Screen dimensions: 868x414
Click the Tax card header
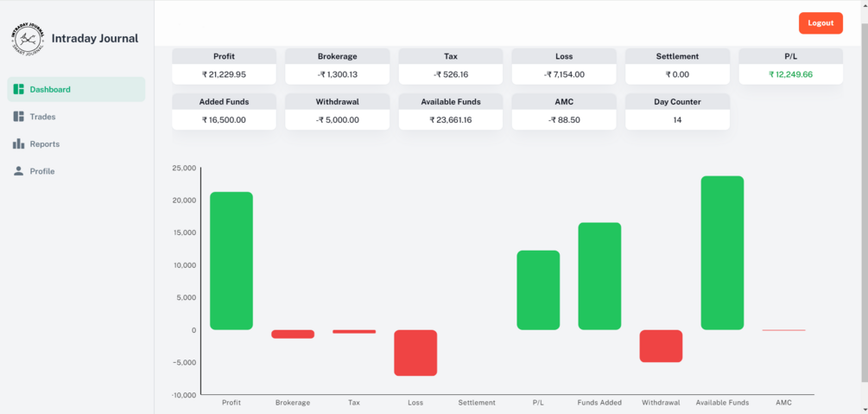451,56
